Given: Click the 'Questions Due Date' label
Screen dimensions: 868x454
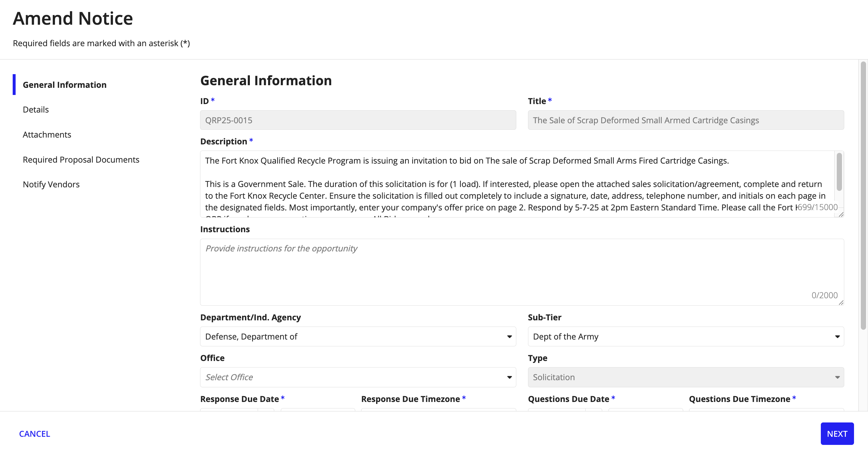Looking at the screenshot, I should click(568, 399).
